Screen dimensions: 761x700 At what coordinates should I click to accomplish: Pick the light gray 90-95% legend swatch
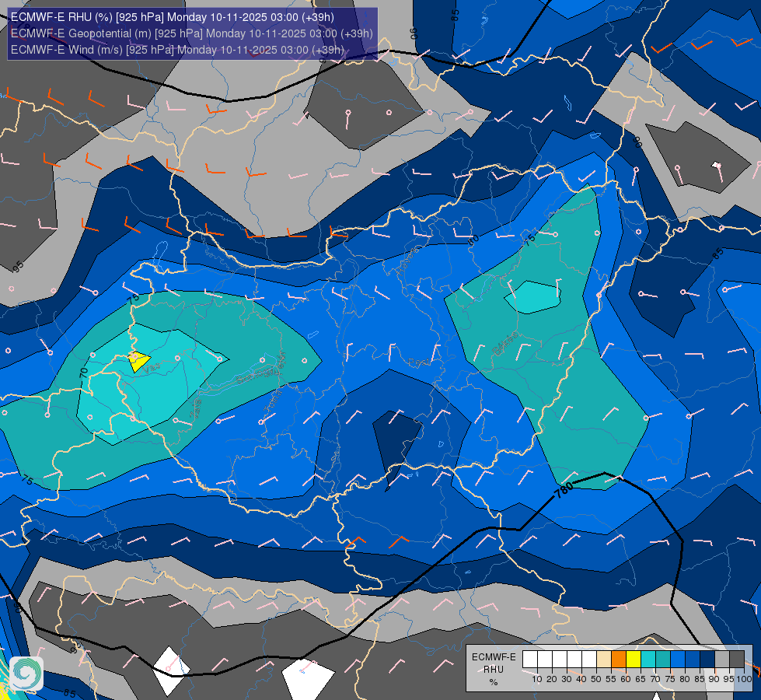722,660
